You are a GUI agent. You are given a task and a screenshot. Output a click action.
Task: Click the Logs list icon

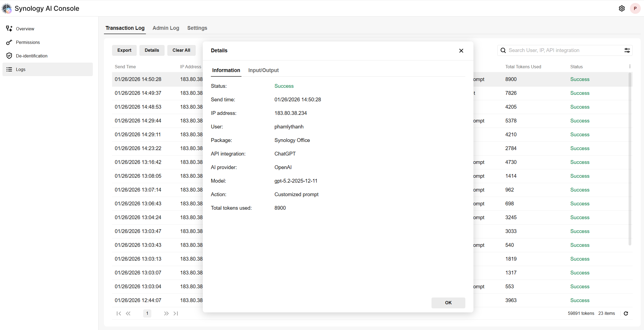[9, 69]
